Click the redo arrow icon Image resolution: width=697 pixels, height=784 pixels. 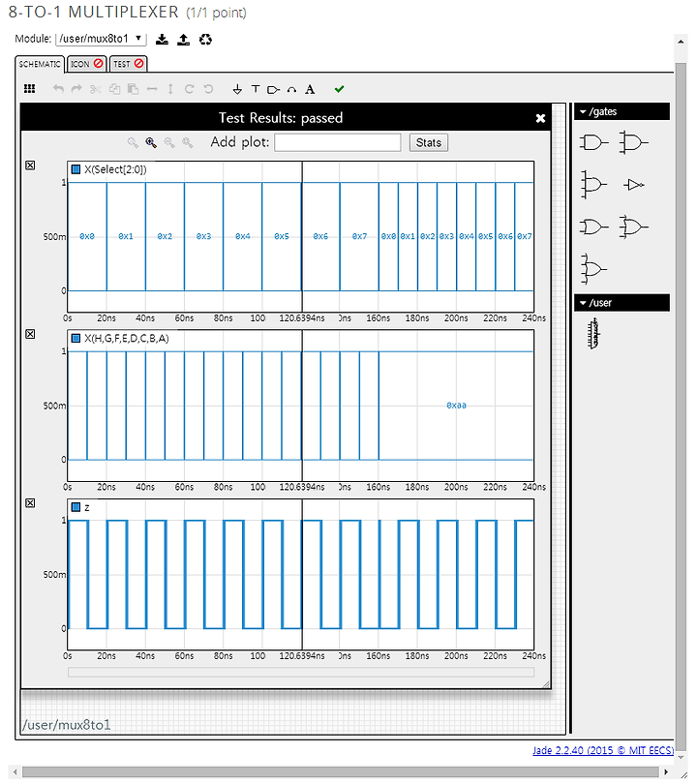click(76, 89)
